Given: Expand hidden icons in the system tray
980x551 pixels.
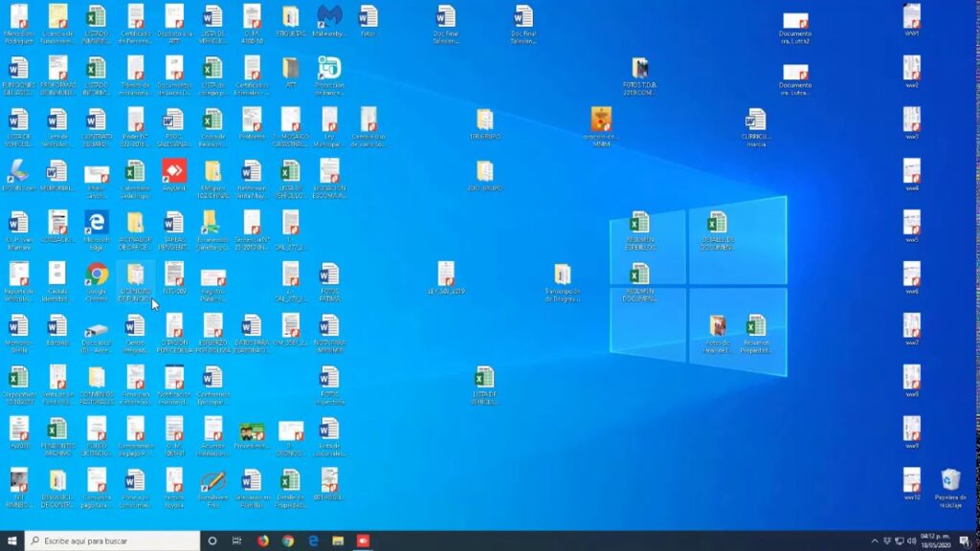Looking at the screenshot, I should click(878, 540).
